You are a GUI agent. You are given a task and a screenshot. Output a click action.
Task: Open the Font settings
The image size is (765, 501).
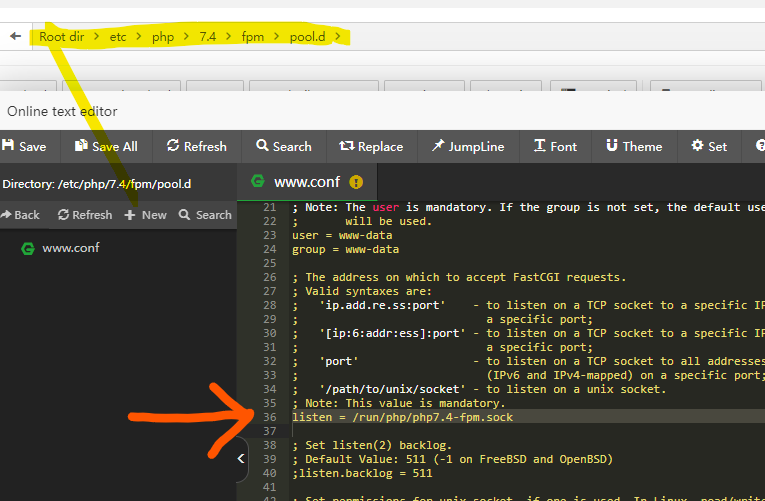click(x=555, y=146)
